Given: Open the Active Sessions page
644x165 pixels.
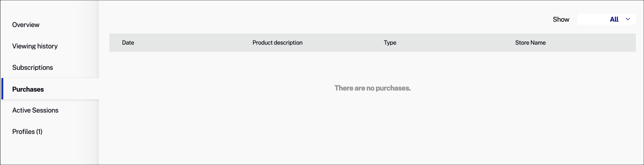Looking at the screenshot, I should [x=35, y=110].
